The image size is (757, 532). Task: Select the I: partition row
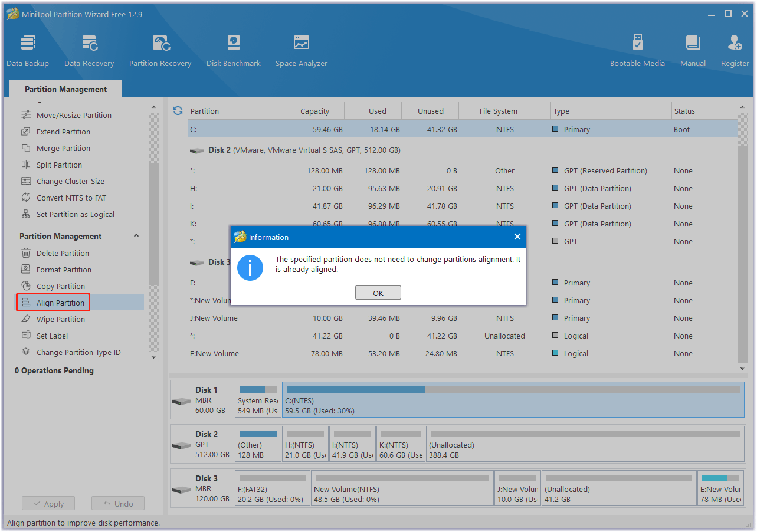point(462,206)
